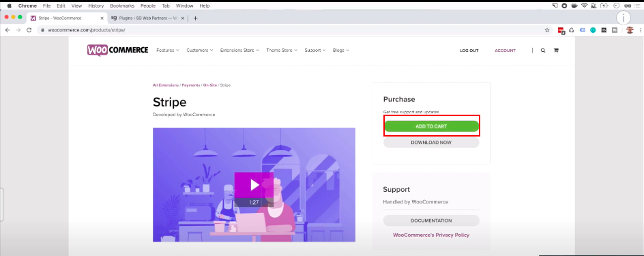Close the Stripe - WooCommerce tab

point(102,18)
